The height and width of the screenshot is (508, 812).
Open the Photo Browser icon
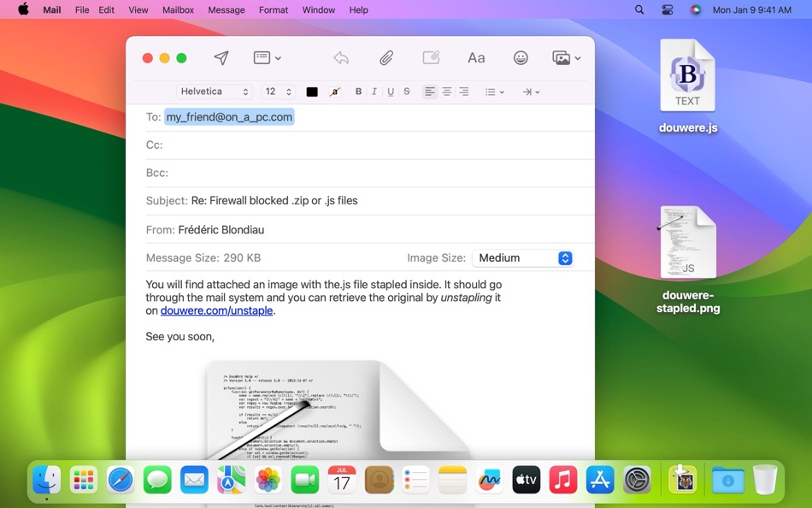pyautogui.click(x=562, y=57)
